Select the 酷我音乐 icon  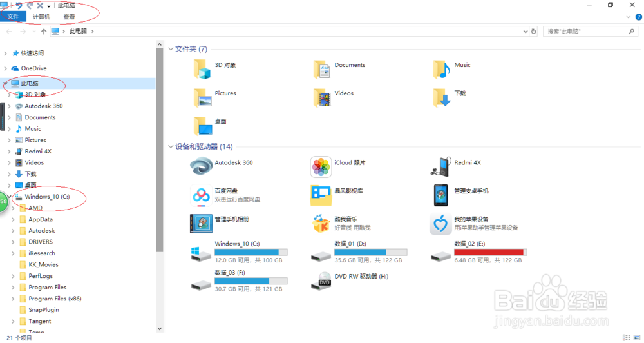tap(321, 223)
